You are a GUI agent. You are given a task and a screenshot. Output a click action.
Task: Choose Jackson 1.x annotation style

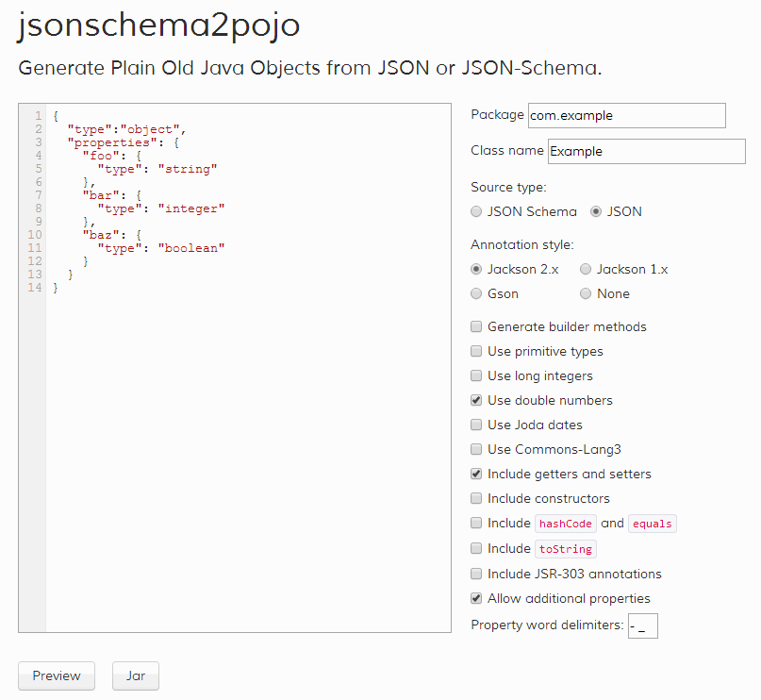(x=587, y=269)
